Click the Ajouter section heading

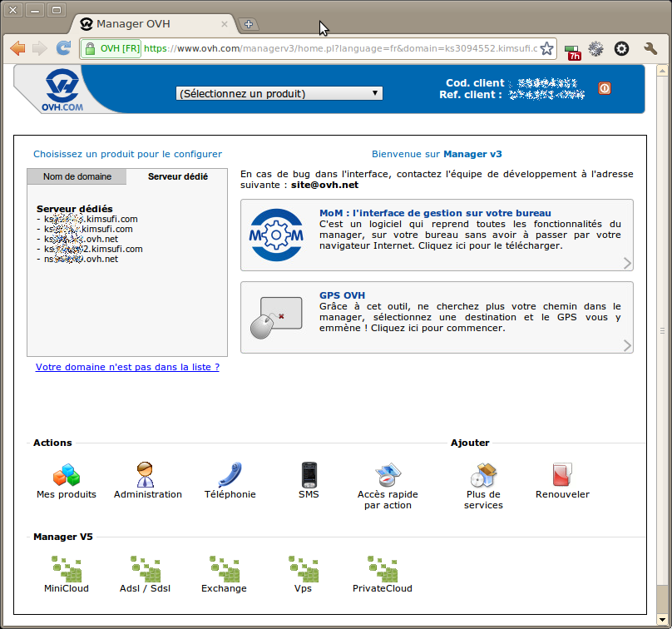point(470,443)
